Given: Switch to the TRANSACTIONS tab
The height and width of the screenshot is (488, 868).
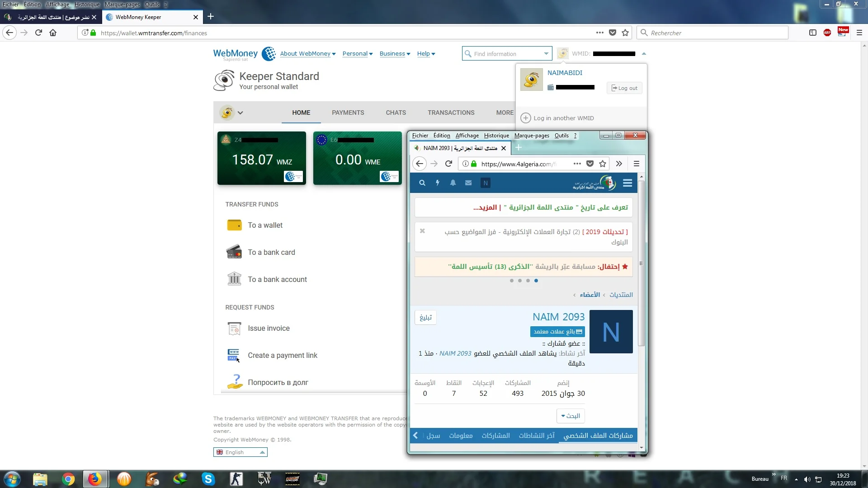Looking at the screenshot, I should click(451, 113).
